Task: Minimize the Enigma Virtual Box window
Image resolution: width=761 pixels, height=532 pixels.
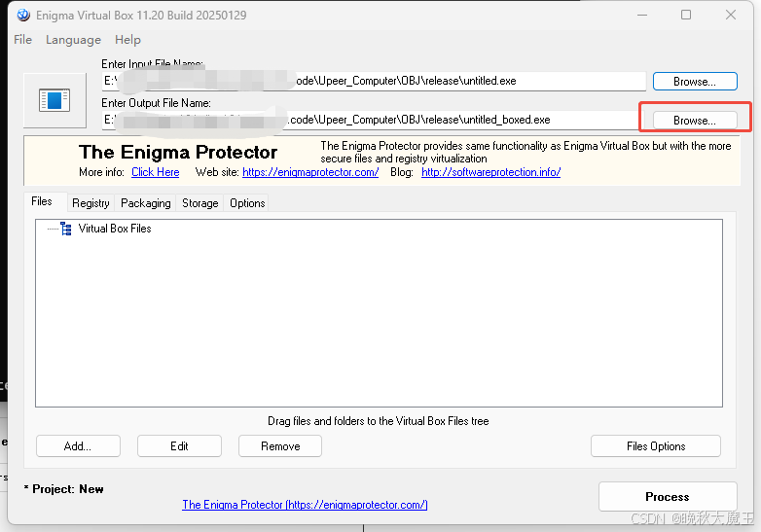Action: point(642,15)
